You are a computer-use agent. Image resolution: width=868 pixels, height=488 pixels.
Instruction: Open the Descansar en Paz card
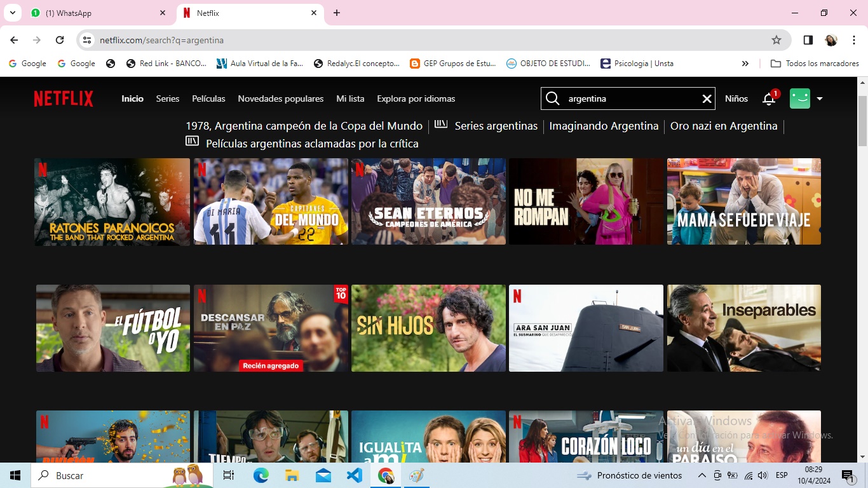[x=271, y=328]
